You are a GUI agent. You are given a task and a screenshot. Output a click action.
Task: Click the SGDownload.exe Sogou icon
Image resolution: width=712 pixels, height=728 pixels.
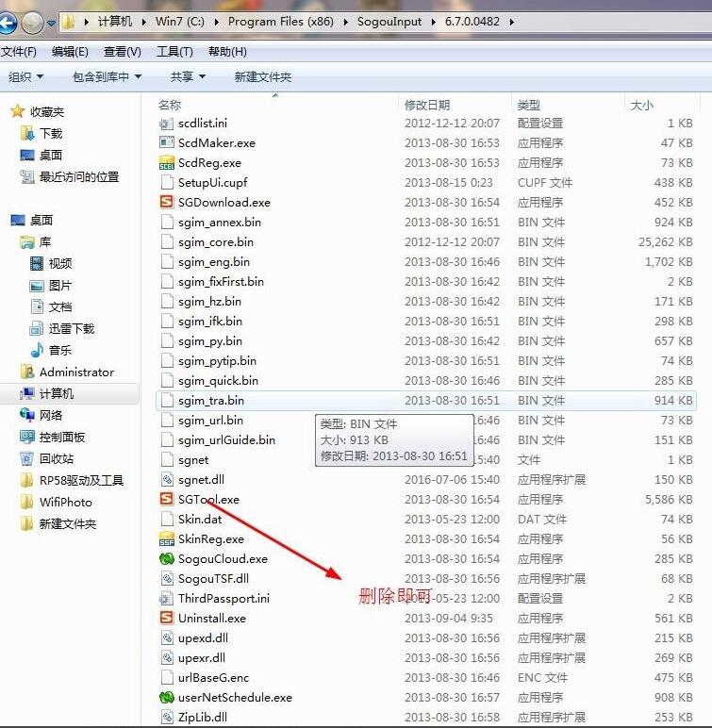(x=166, y=202)
